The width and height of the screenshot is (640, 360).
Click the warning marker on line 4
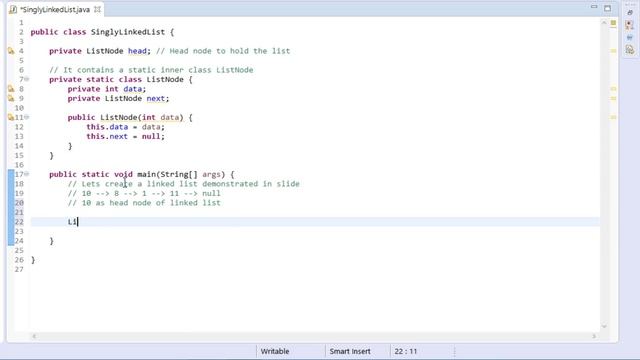click(x=11, y=51)
